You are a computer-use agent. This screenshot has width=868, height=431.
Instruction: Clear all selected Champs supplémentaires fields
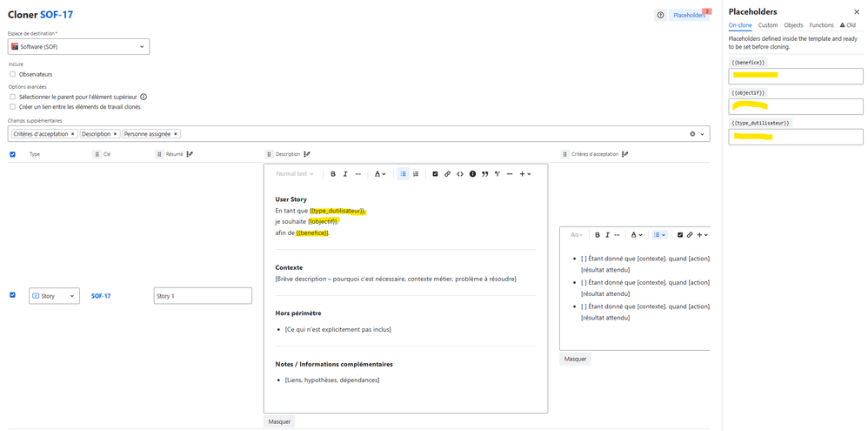(x=692, y=134)
